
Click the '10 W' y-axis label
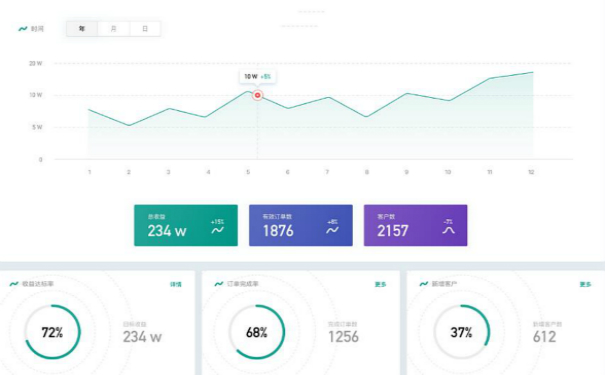35,95
